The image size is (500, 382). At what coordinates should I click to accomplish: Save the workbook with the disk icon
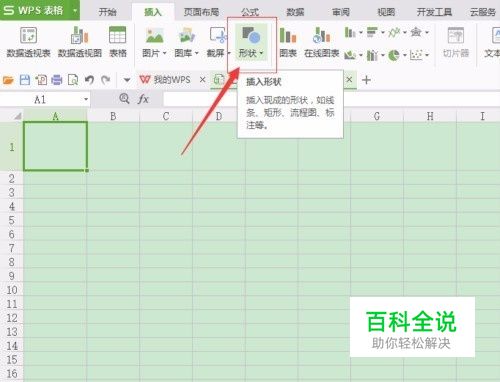[x=25, y=80]
